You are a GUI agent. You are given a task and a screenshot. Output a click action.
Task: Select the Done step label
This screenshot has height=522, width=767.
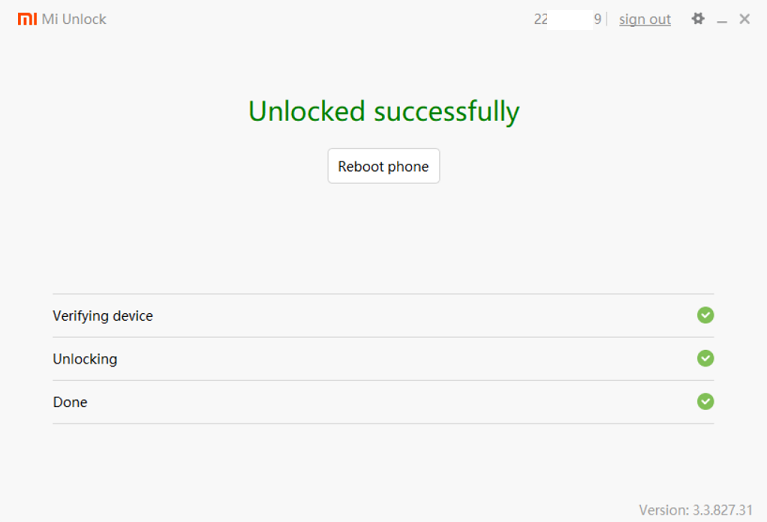click(70, 402)
